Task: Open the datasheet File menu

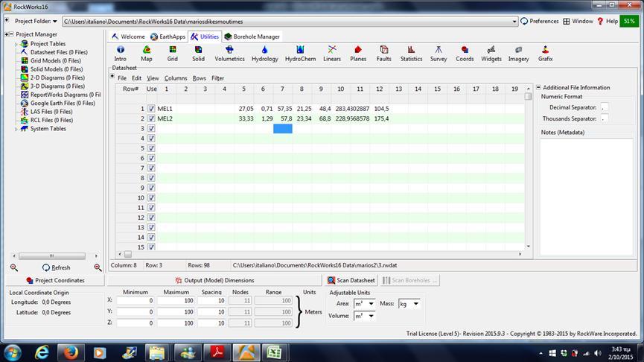Action: (x=122, y=78)
